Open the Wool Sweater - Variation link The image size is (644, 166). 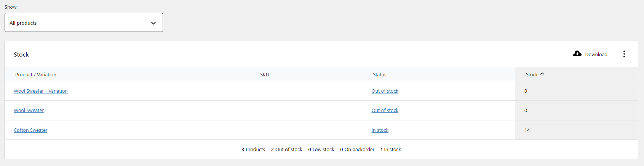pos(41,91)
